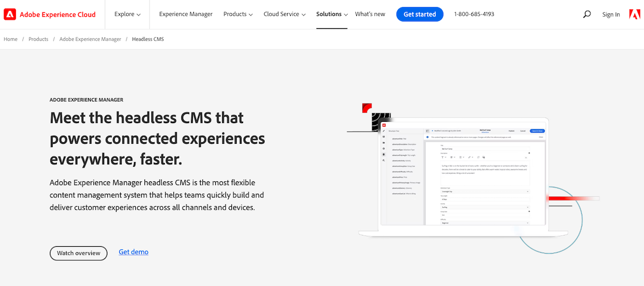The height and width of the screenshot is (286, 644).
Task: Click the Watch overview button
Action: tap(78, 253)
